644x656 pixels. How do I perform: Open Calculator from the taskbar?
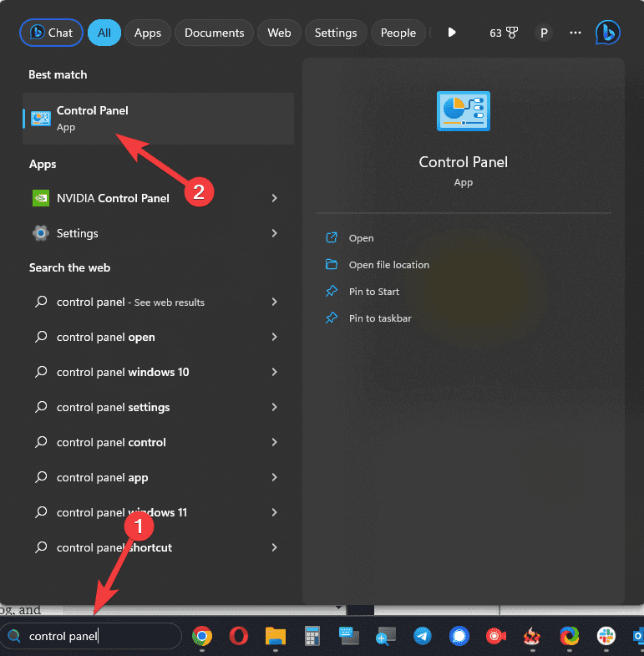(312, 636)
